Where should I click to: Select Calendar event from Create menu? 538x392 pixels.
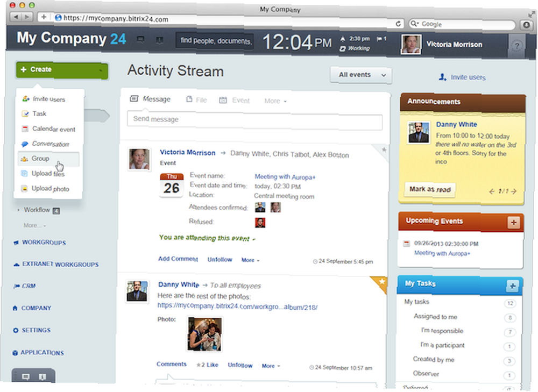click(53, 129)
